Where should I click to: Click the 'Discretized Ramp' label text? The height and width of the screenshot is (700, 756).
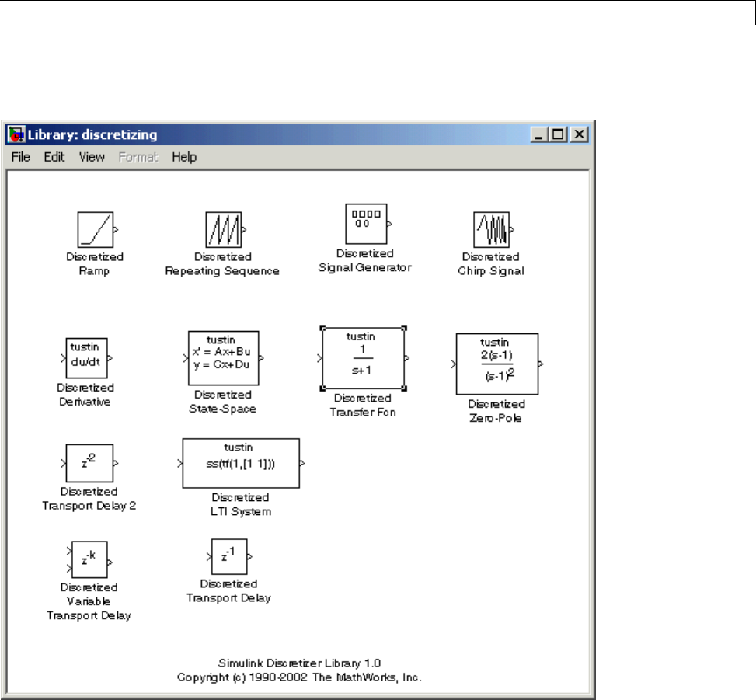point(95,263)
